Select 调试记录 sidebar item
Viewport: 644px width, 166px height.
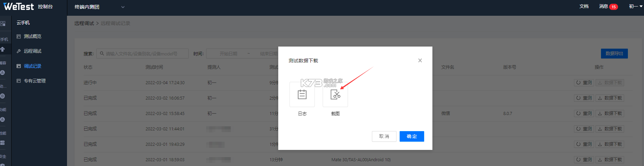tap(32, 66)
